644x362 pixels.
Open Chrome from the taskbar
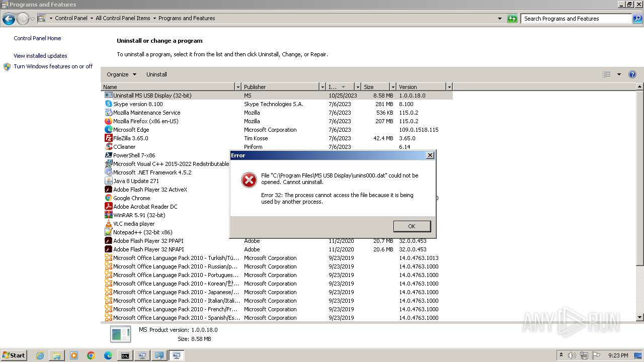pyautogui.click(x=91, y=355)
